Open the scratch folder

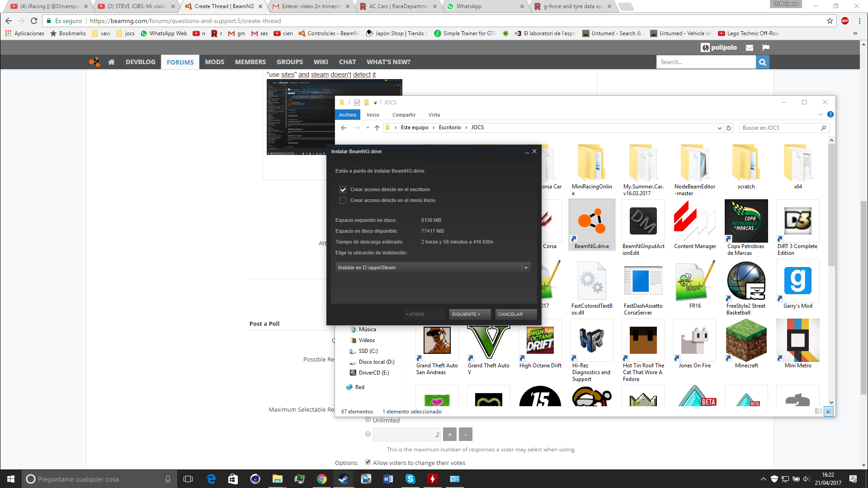coord(746,167)
